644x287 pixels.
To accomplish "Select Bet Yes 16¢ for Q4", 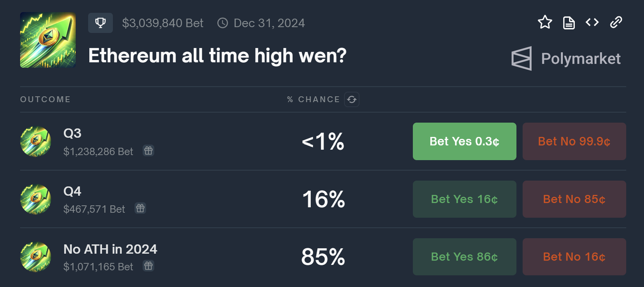I will coord(464,199).
